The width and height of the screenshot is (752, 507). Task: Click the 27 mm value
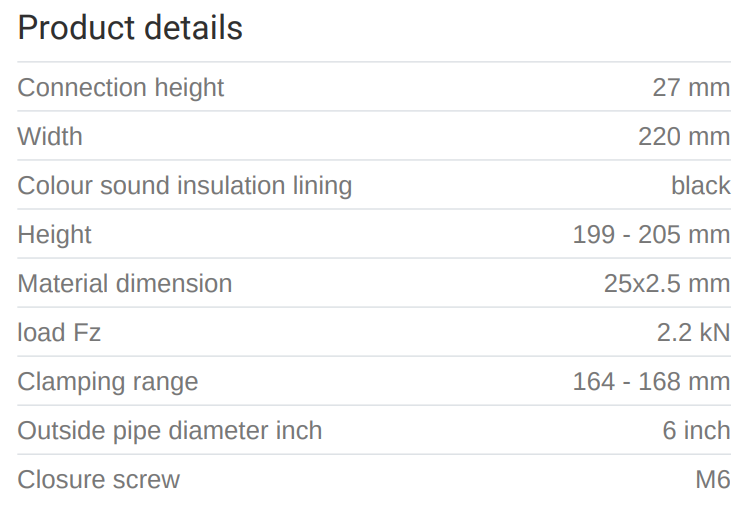click(691, 88)
